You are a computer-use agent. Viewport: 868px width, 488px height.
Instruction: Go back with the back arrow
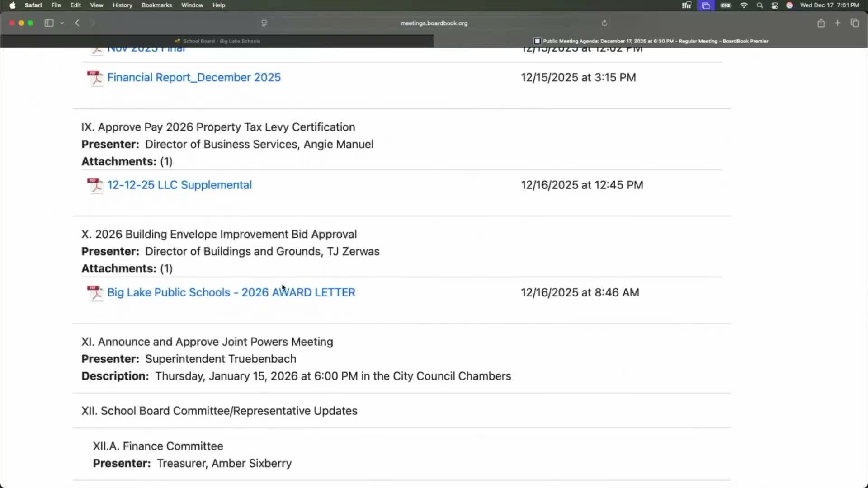77,23
